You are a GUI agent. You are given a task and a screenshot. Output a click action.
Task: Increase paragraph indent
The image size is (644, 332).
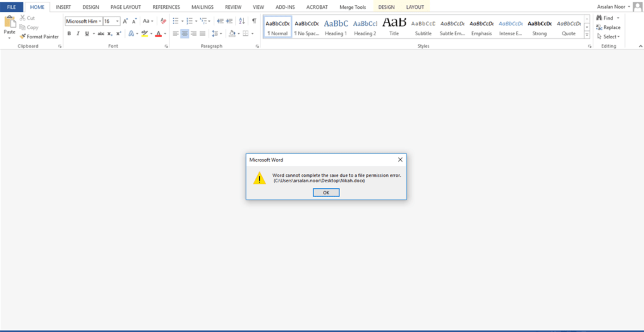click(x=229, y=21)
